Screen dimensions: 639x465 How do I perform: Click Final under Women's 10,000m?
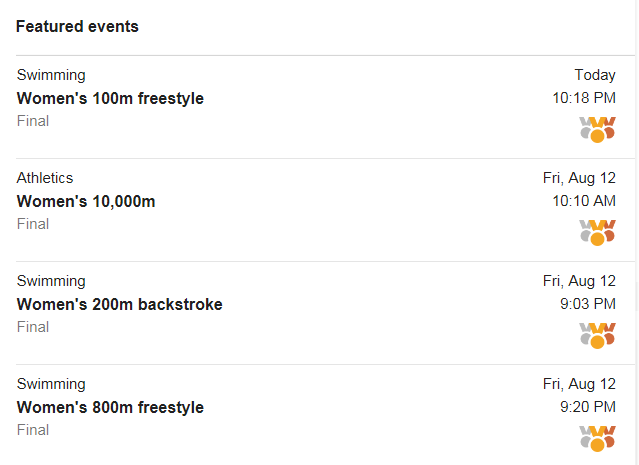33,224
